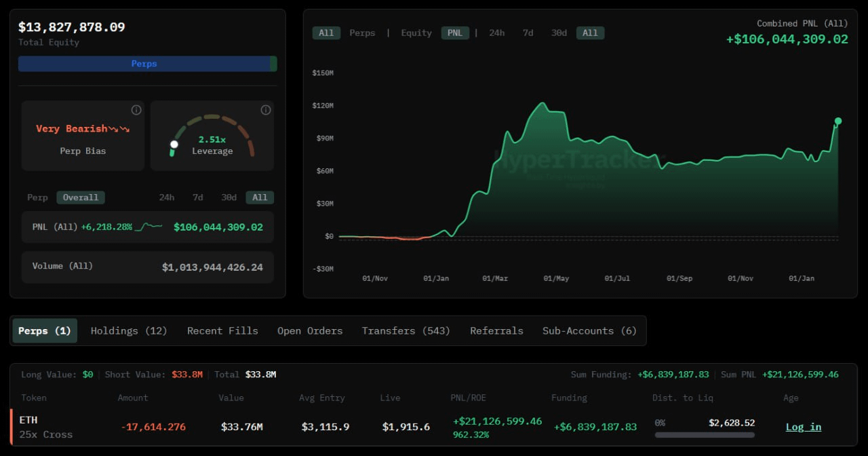Click the Long Value $0 figure

pyautogui.click(x=88, y=375)
